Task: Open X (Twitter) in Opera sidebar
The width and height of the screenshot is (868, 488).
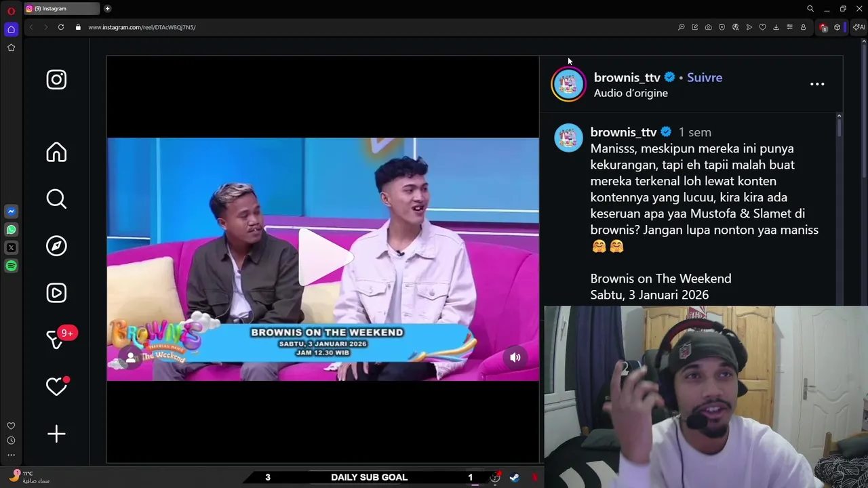Action: pyautogui.click(x=11, y=248)
